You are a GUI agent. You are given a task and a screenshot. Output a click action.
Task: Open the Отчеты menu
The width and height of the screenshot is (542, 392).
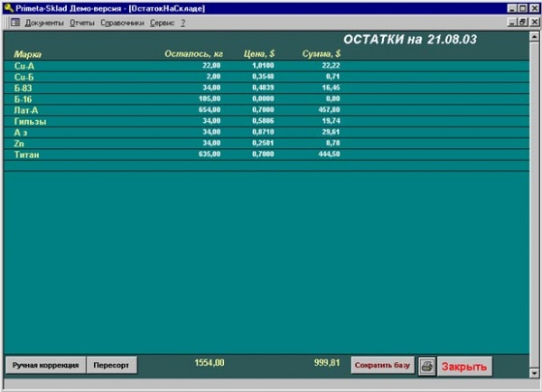tap(82, 23)
